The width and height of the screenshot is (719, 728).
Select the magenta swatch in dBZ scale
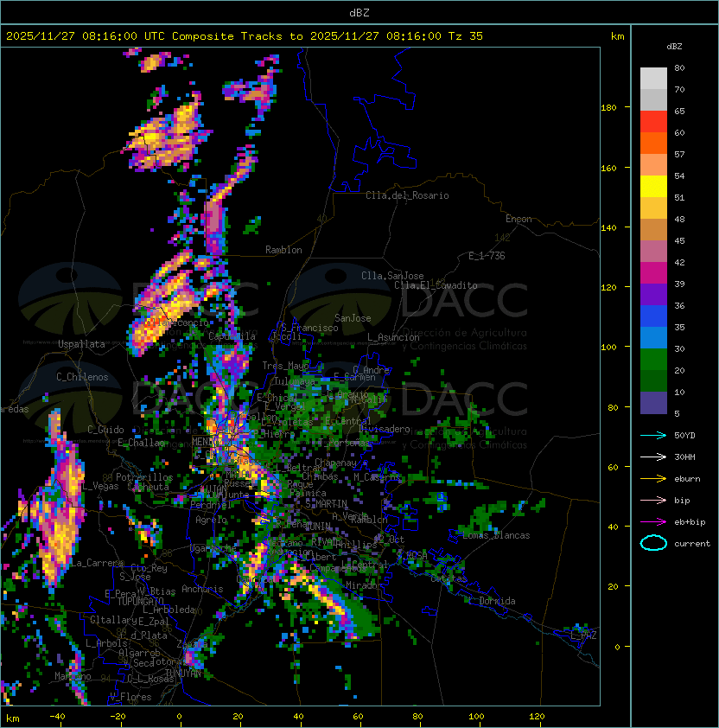click(x=653, y=272)
